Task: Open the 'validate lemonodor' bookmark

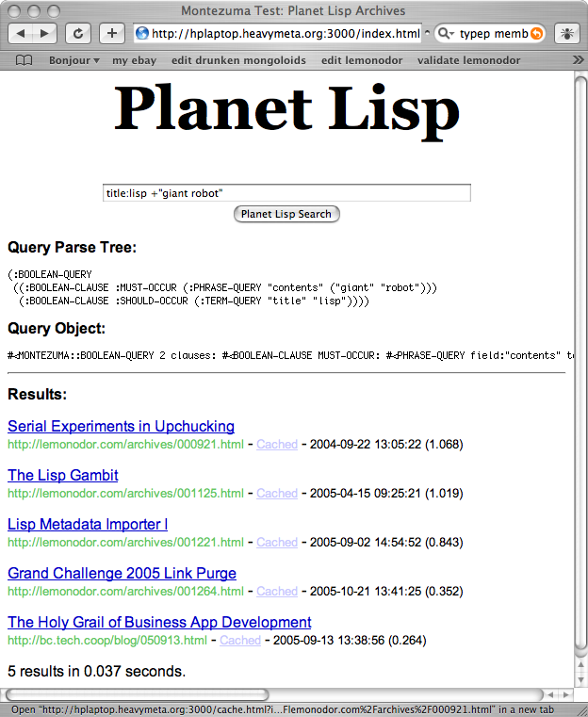Action: point(468,60)
